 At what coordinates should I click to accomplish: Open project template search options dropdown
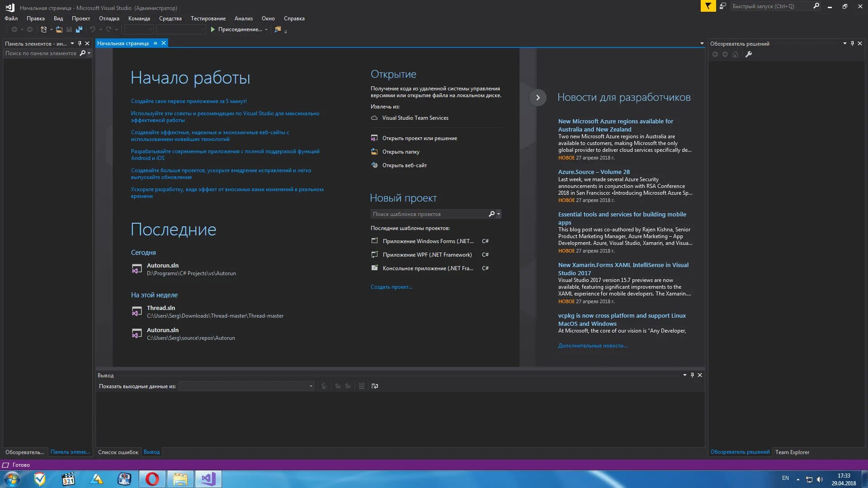[x=499, y=214]
